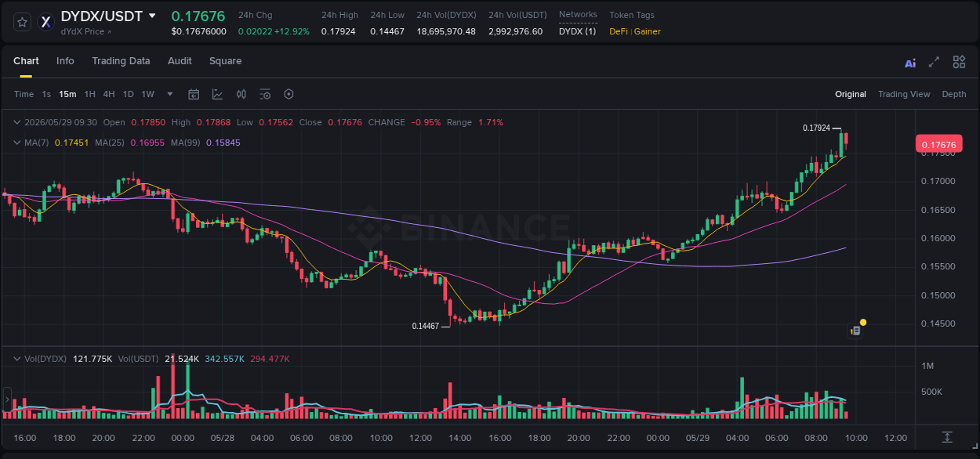Set chart interval to 1W
Viewport: 980px width, 459px height.
pos(147,94)
